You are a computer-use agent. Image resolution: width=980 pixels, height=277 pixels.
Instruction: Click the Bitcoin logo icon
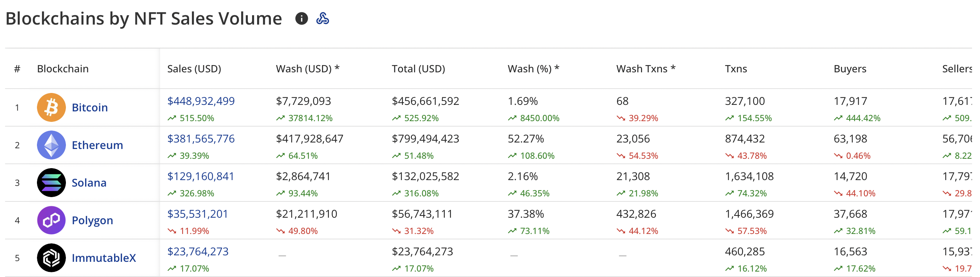51,107
